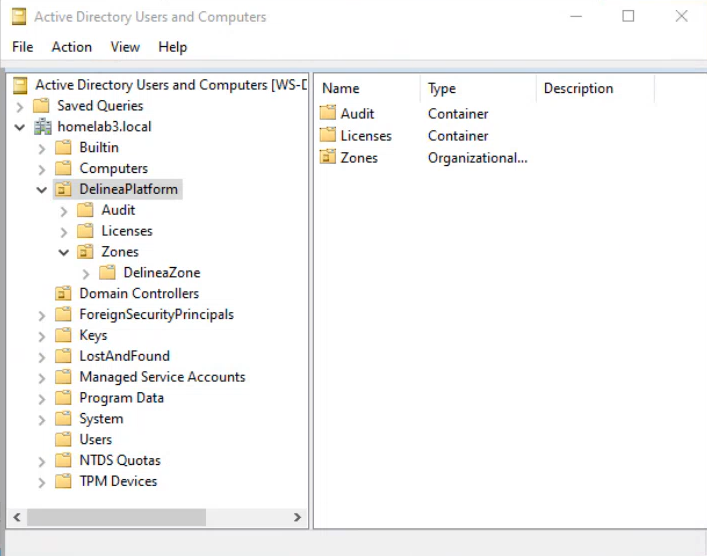
Task: Select the Saved Queries folder icon
Action: (41, 106)
